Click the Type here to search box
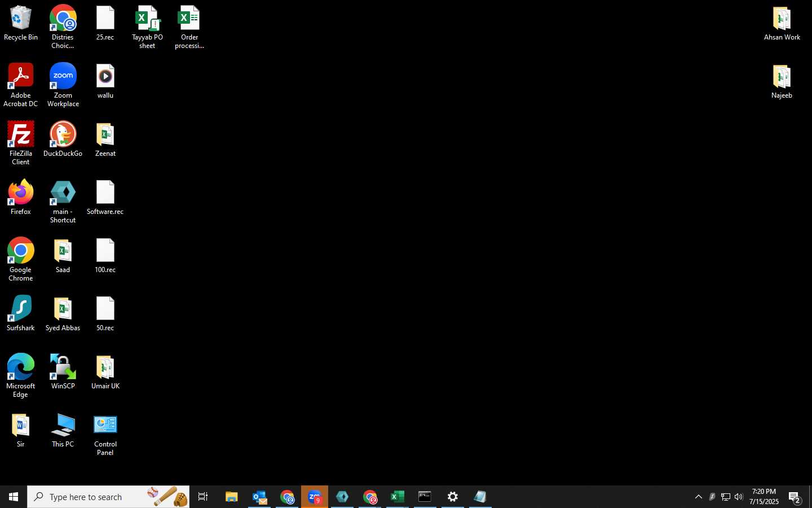Viewport: 812px width, 508px height. [108, 497]
